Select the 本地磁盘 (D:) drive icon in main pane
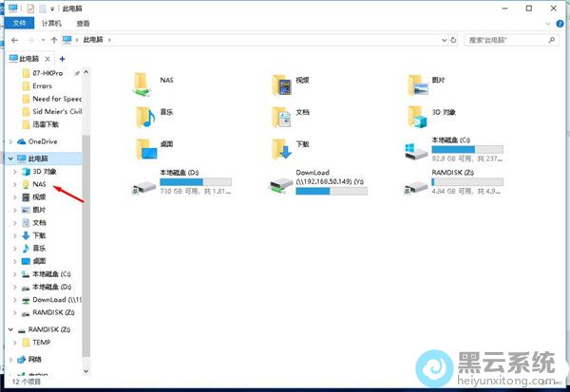The image size is (570, 392). point(144,187)
